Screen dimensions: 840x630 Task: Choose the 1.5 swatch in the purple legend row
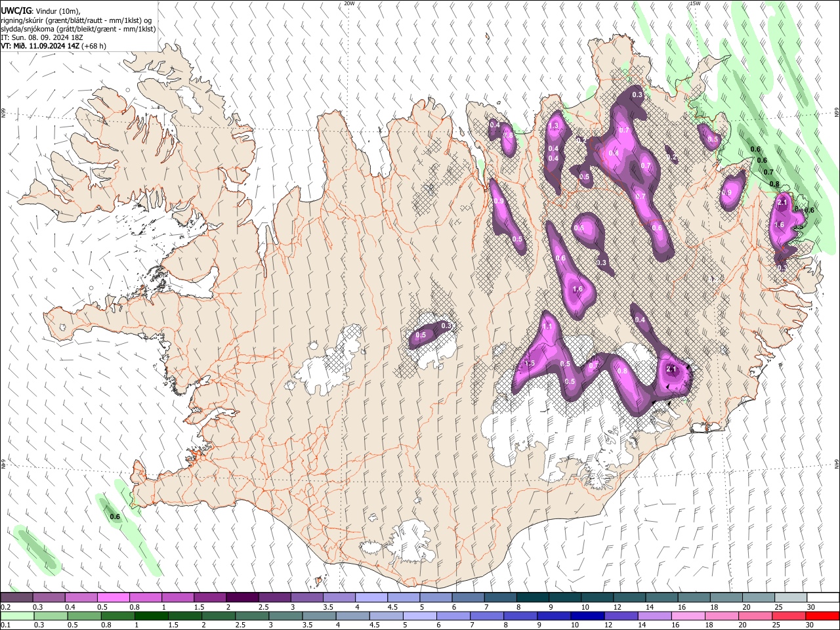[x=210, y=597]
